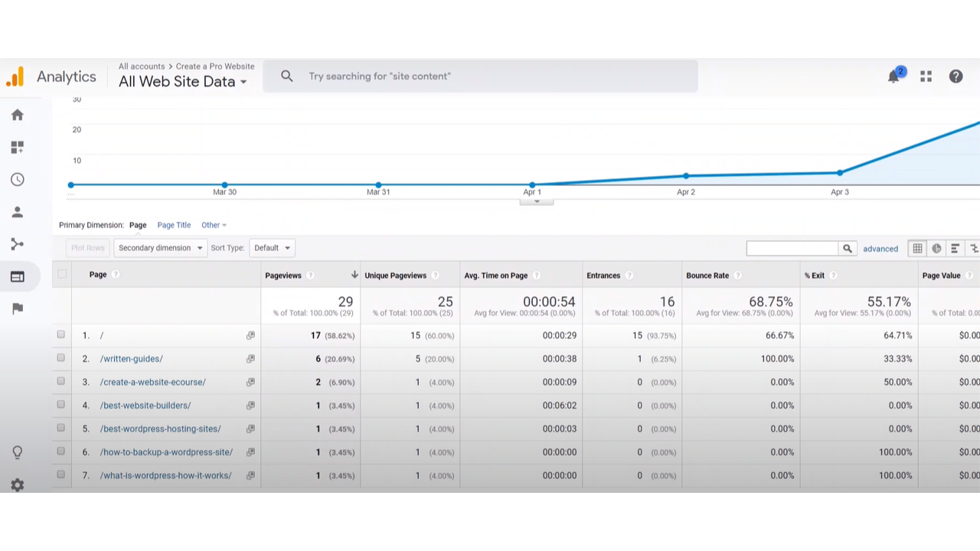Viewport: 980px width, 551px height.
Task: Switch the table to percentage pie view
Action: [936, 248]
